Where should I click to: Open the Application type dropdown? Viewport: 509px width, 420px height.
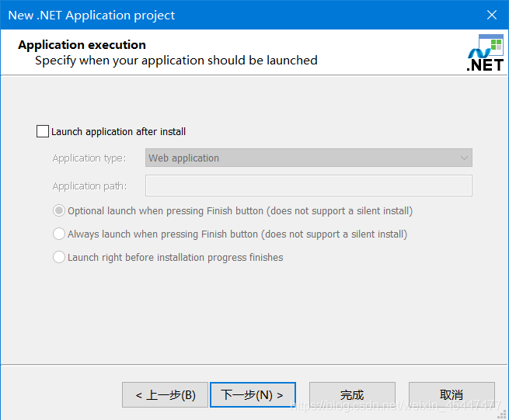click(x=309, y=158)
